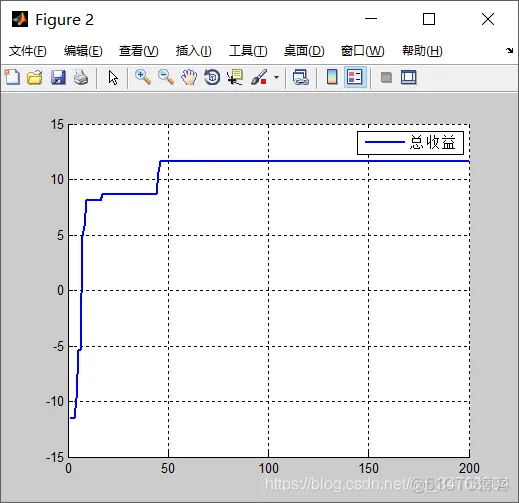Select the Edit Plot arrow tool
The image size is (519, 503).
pos(113,77)
